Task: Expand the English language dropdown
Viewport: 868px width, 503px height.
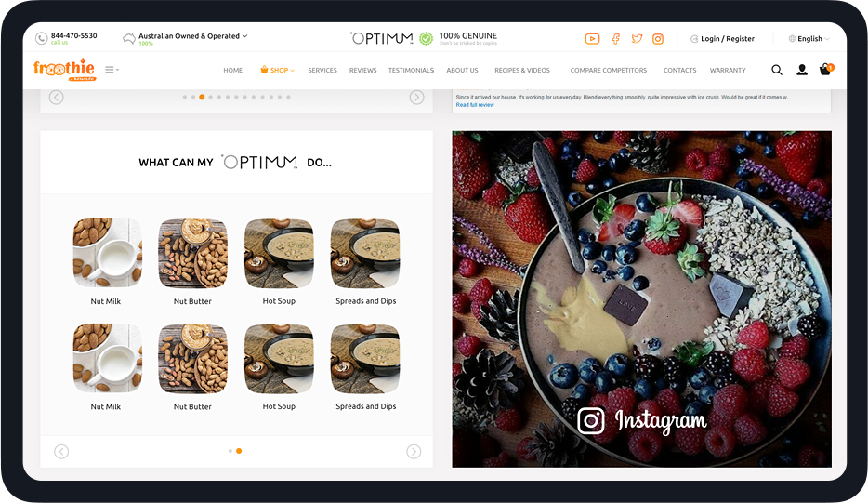Action: point(809,39)
